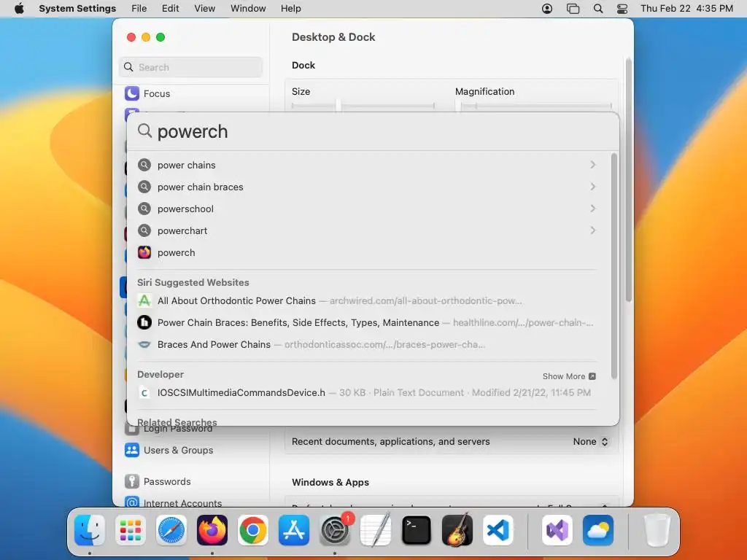Open Google Chrome in the Dock

coord(253,530)
